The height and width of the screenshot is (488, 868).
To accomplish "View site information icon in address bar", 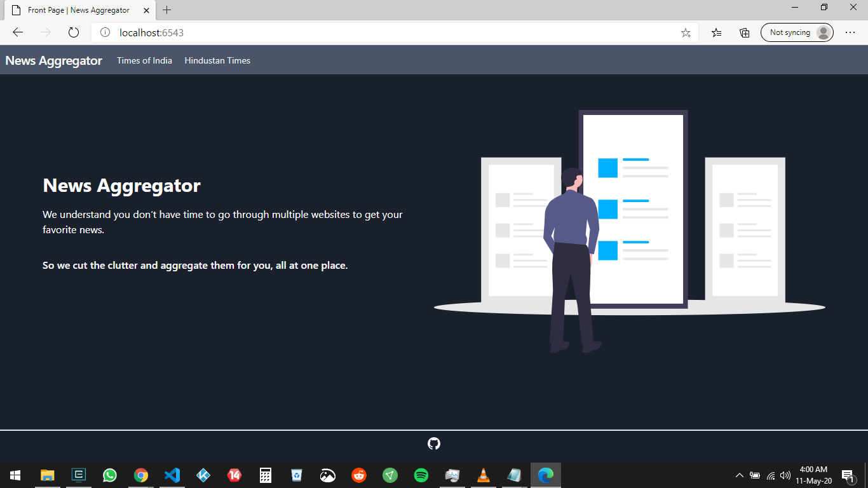I will (x=105, y=32).
